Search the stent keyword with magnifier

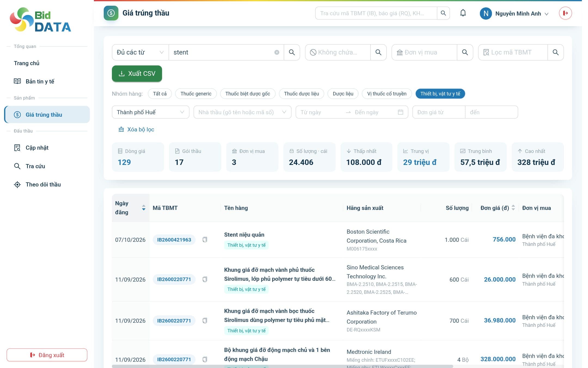pyautogui.click(x=292, y=52)
